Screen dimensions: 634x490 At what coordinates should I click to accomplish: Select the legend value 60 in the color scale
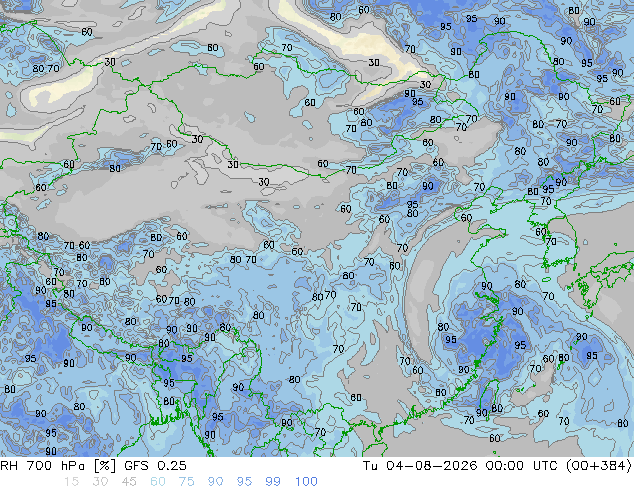click(x=157, y=482)
